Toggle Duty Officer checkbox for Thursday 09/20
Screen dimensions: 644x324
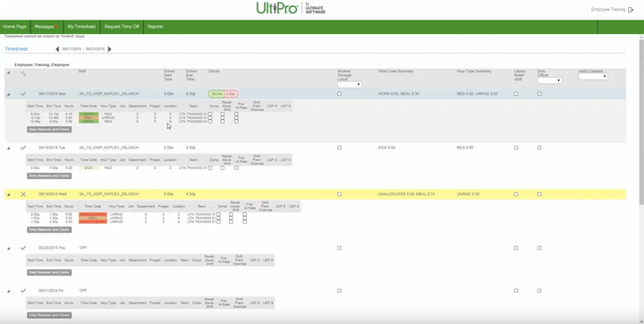(x=539, y=248)
